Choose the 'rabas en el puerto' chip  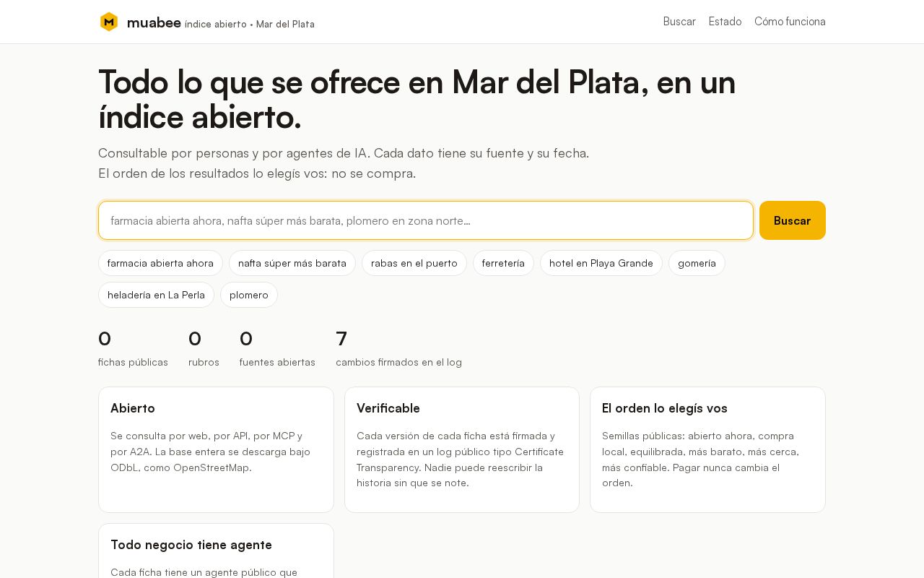pyautogui.click(x=414, y=263)
